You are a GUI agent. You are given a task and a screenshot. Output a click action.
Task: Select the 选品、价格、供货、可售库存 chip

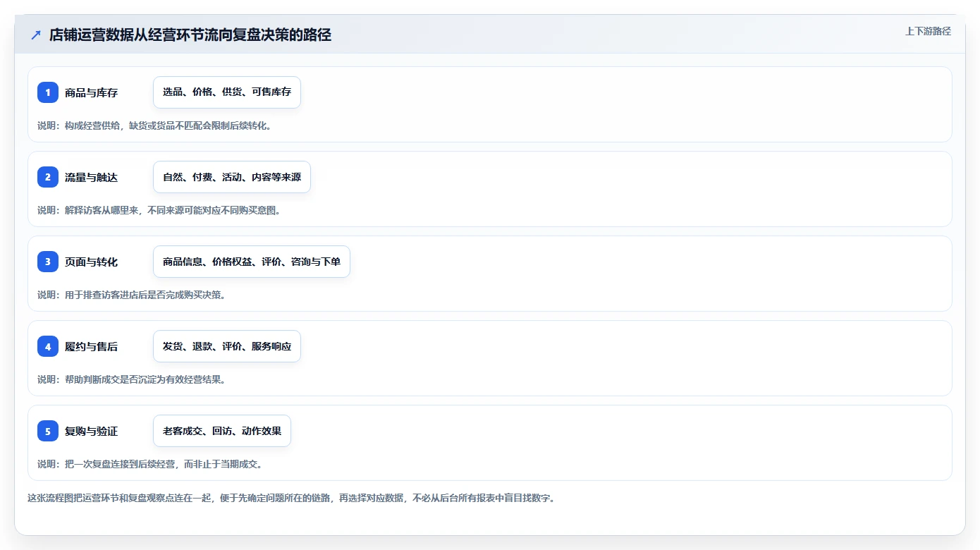pos(227,92)
